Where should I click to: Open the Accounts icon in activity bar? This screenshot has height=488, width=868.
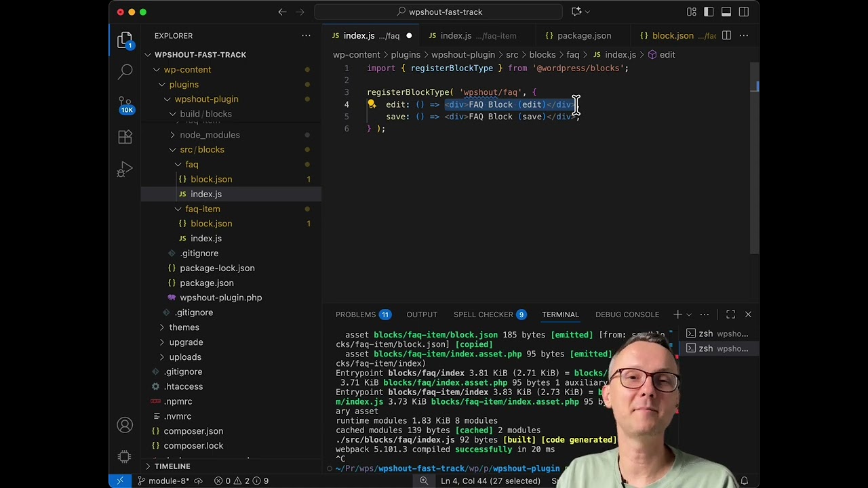[x=125, y=425]
